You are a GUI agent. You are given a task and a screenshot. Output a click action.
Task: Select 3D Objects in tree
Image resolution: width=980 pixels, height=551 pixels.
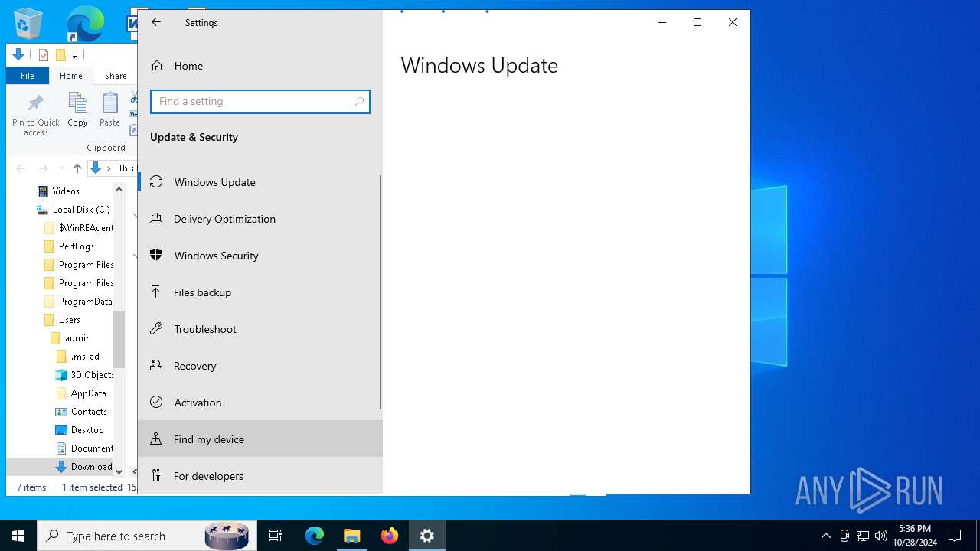(x=84, y=375)
